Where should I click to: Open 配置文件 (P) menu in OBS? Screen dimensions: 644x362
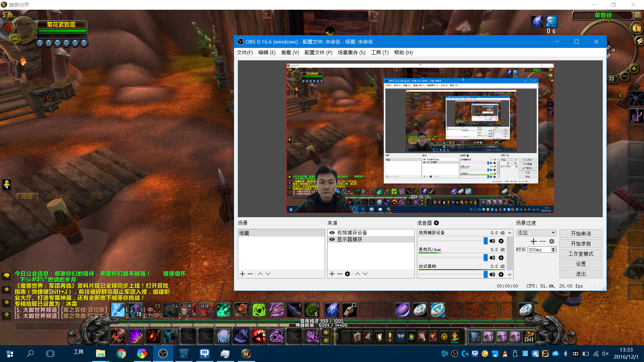(318, 53)
